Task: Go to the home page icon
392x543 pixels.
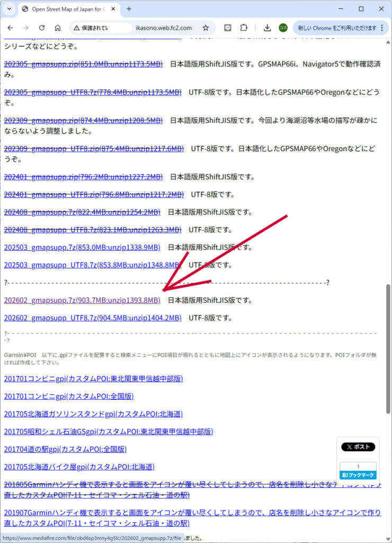Action: 58,28
